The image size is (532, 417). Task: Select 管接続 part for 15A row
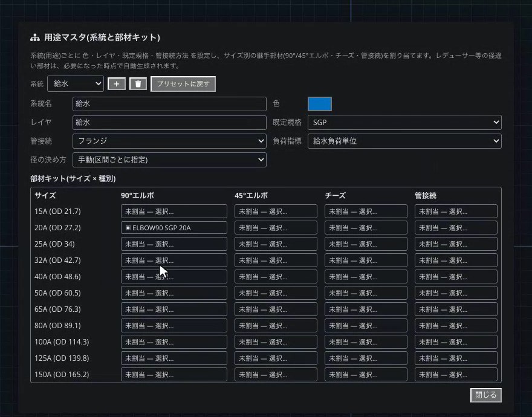[456, 212]
